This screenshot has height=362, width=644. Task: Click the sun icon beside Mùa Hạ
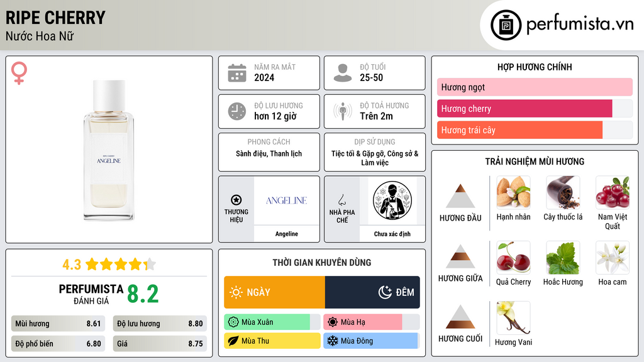(x=333, y=322)
